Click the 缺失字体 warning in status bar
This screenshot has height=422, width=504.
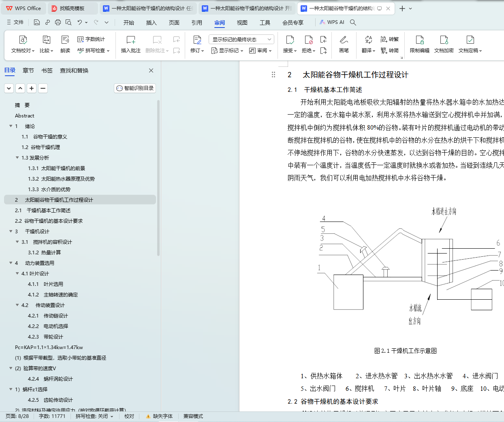(x=159, y=416)
